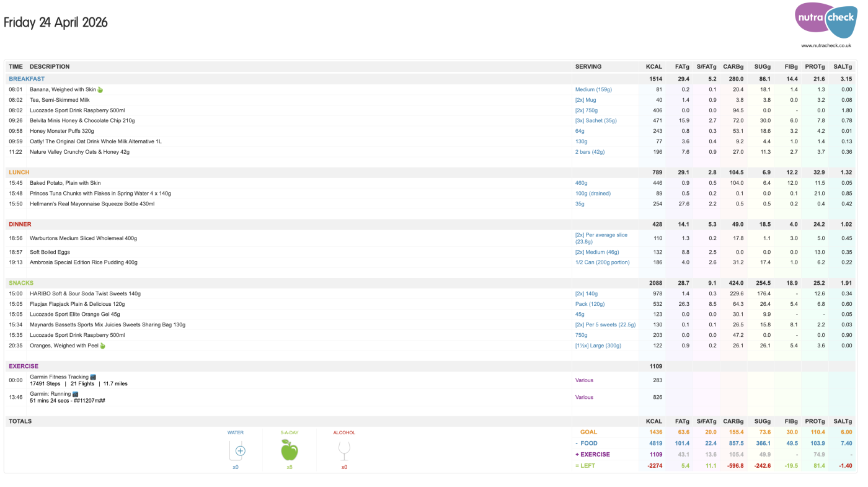
Task: Select the Soft Boiled Eggs entry
Action: tap(50, 252)
